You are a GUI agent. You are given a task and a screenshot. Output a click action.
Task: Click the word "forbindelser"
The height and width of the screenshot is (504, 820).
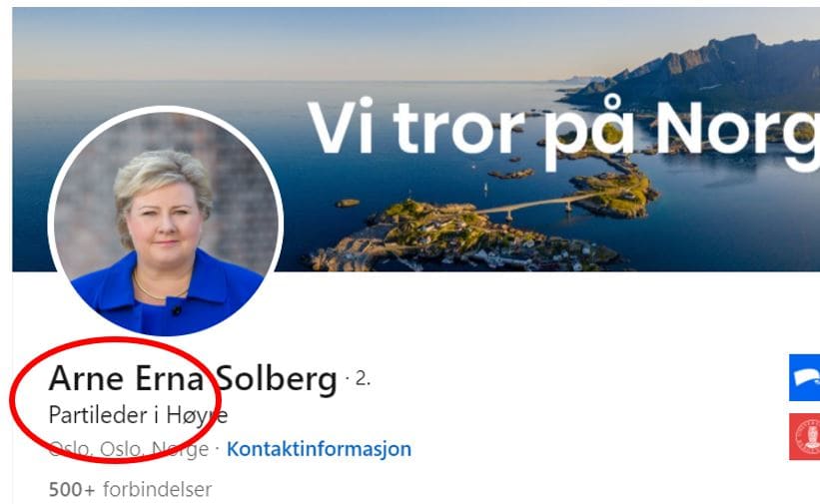[158, 490]
